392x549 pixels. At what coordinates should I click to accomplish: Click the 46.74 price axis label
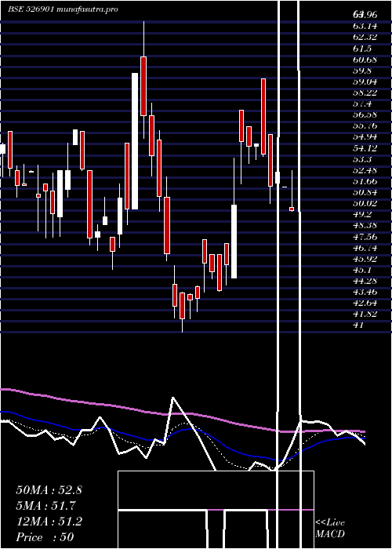(365, 248)
